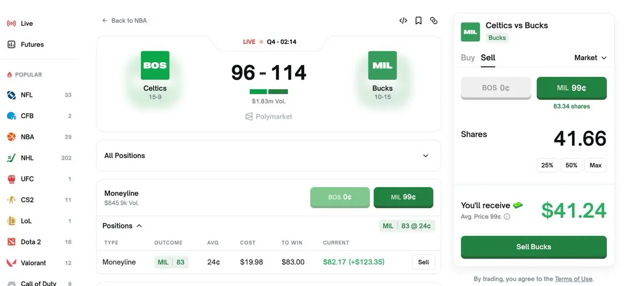Click the Polymarket logo
The image size is (644, 286).
[268, 117]
